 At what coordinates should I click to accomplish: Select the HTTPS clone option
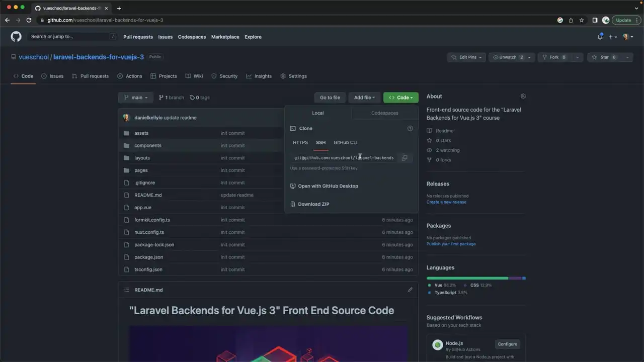300,143
